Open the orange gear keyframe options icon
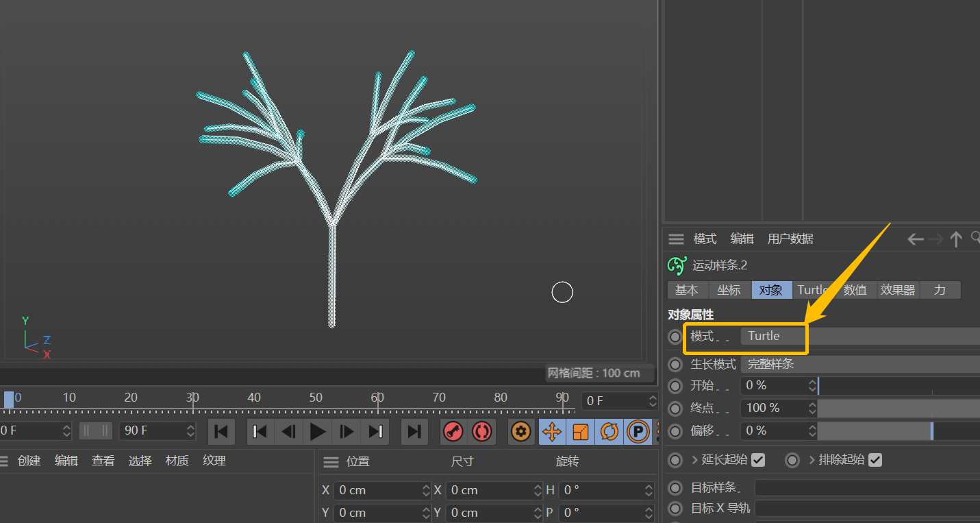 tap(521, 431)
